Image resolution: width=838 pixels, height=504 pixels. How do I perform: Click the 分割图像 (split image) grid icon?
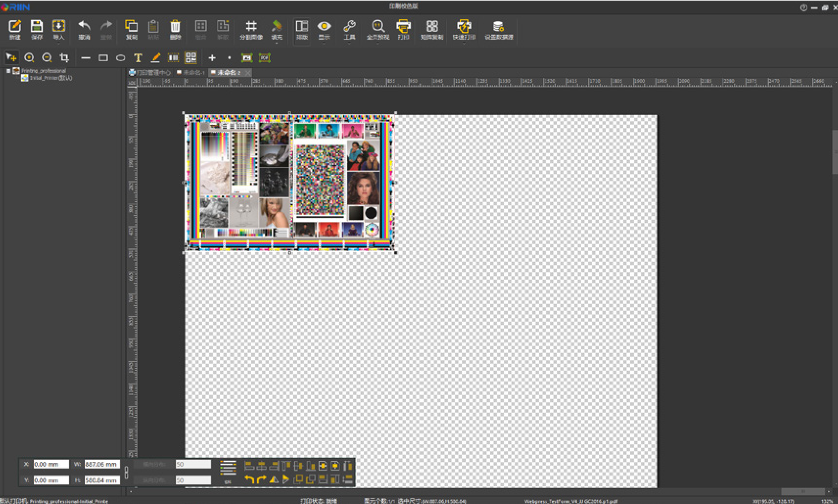click(251, 26)
